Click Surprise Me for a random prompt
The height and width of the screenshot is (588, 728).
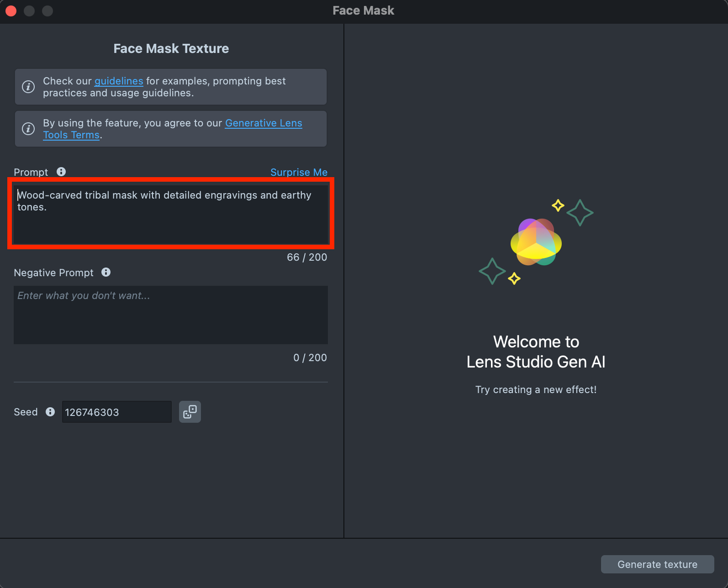point(299,172)
